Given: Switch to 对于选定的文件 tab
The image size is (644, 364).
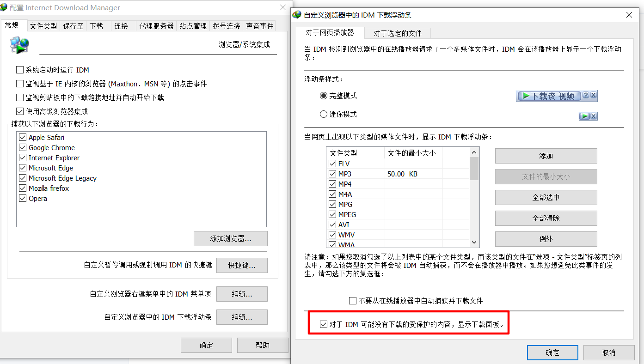Looking at the screenshot, I should pos(398,33).
